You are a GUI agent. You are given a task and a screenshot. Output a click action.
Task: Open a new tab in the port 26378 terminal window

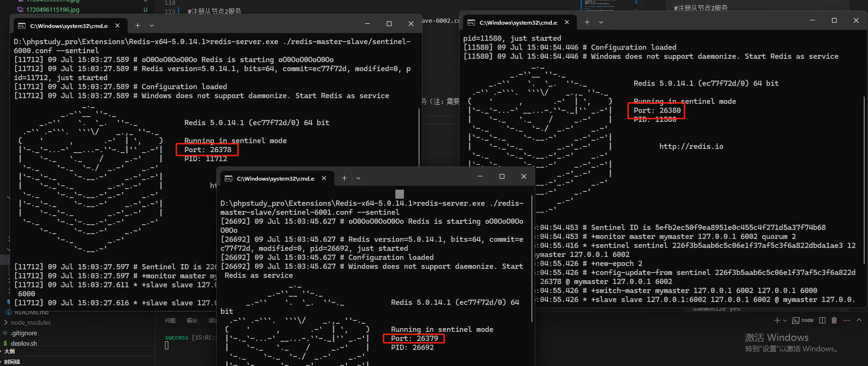point(137,26)
